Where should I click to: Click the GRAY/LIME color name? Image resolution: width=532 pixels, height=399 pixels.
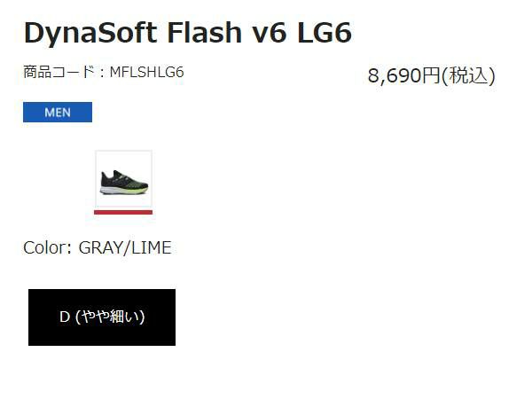(x=125, y=247)
